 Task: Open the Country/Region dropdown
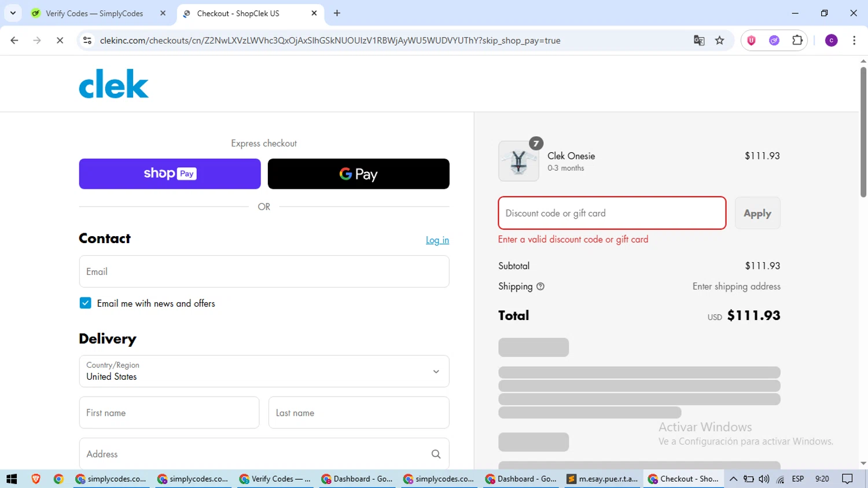[264, 371]
